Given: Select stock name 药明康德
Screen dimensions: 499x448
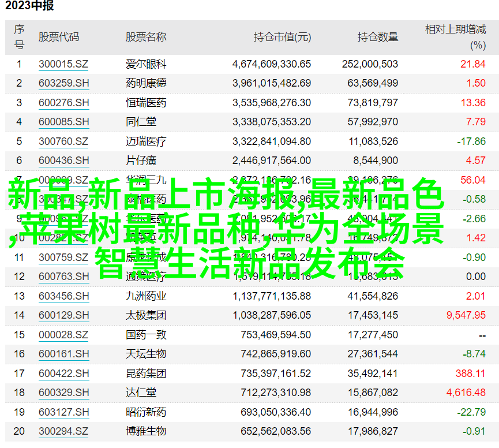Looking at the screenshot, I should [x=146, y=83].
